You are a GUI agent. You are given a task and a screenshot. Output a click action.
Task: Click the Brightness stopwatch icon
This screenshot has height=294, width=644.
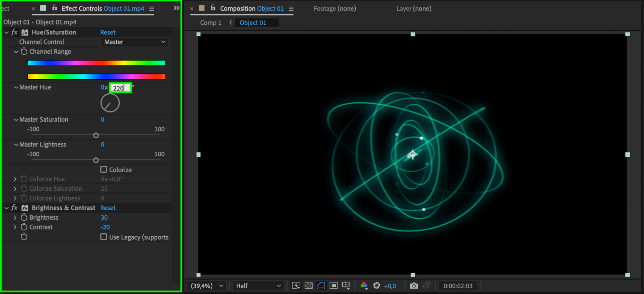point(24,217)
